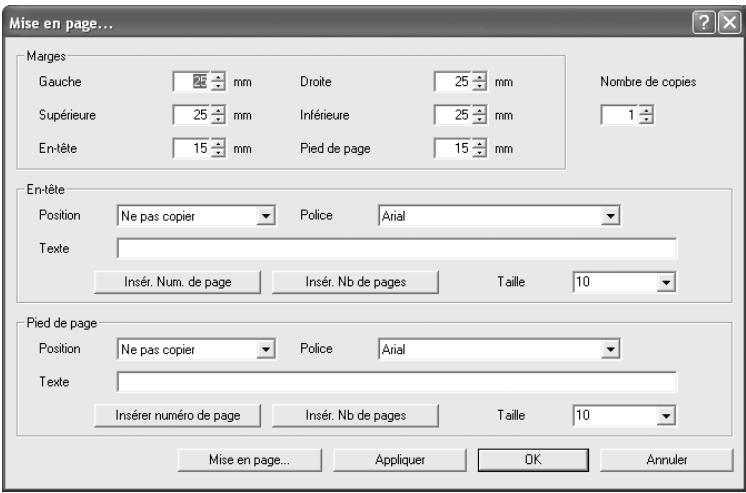Expand the Pied de page Taille dropdown

(666, 415)
